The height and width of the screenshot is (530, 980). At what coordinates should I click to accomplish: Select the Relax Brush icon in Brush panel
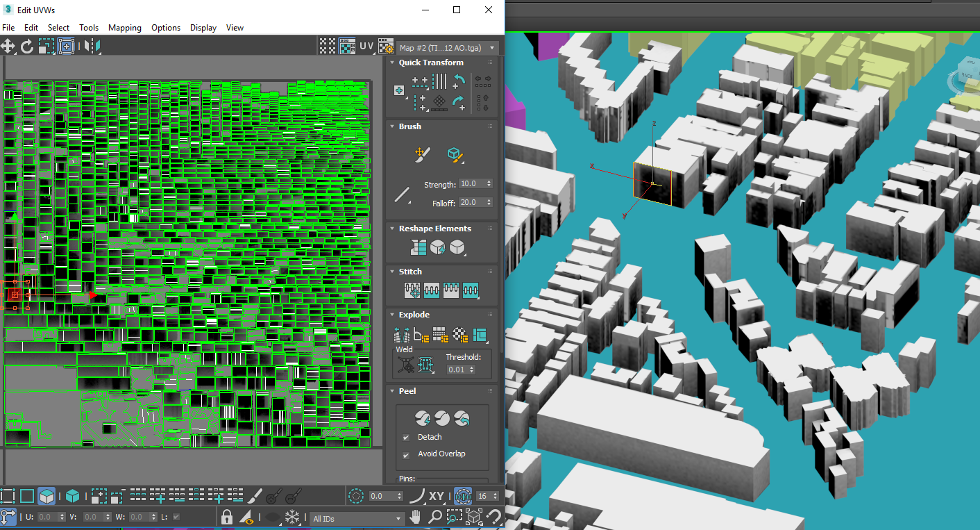coord(455,154)
